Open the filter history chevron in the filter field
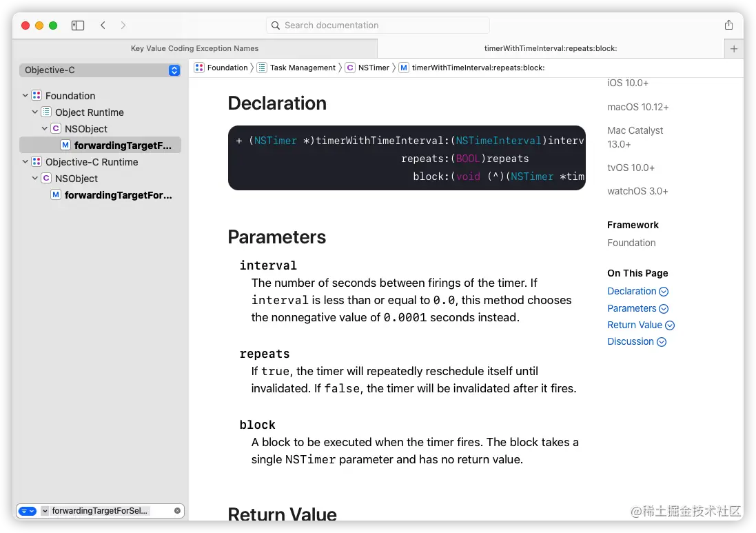 click(45, 512)
